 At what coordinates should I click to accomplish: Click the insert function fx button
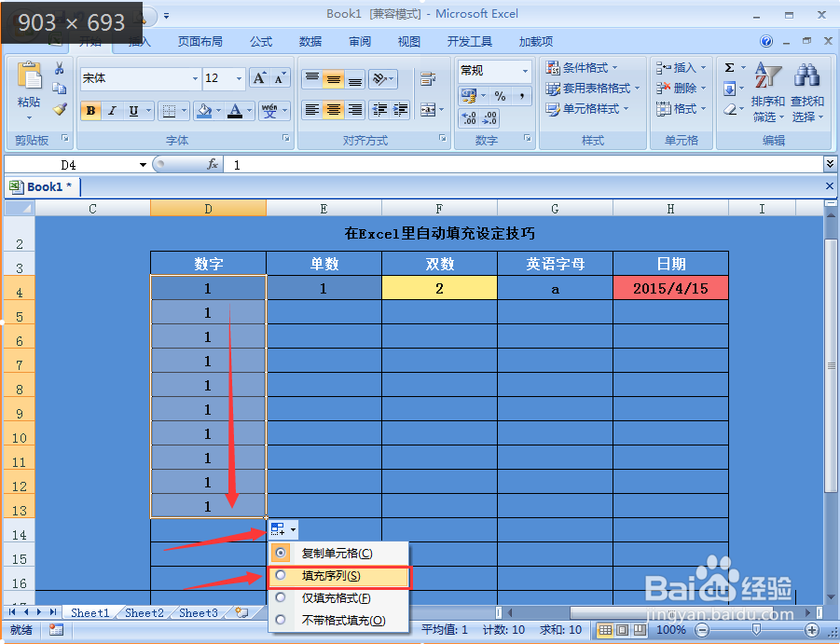click(x=213, y=164)
